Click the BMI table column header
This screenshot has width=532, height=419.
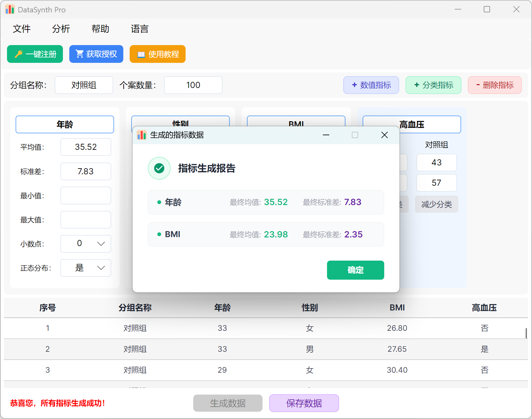(x=397, y=308)
